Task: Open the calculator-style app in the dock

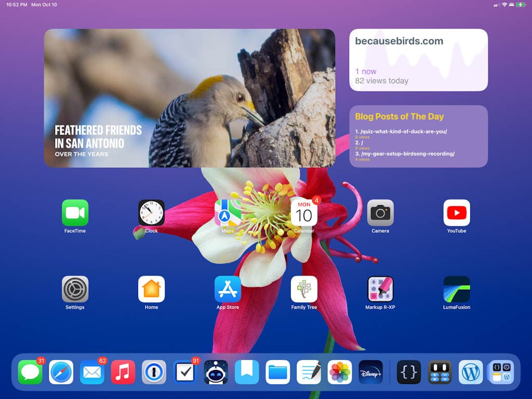Action: click(x=440, y=372)
